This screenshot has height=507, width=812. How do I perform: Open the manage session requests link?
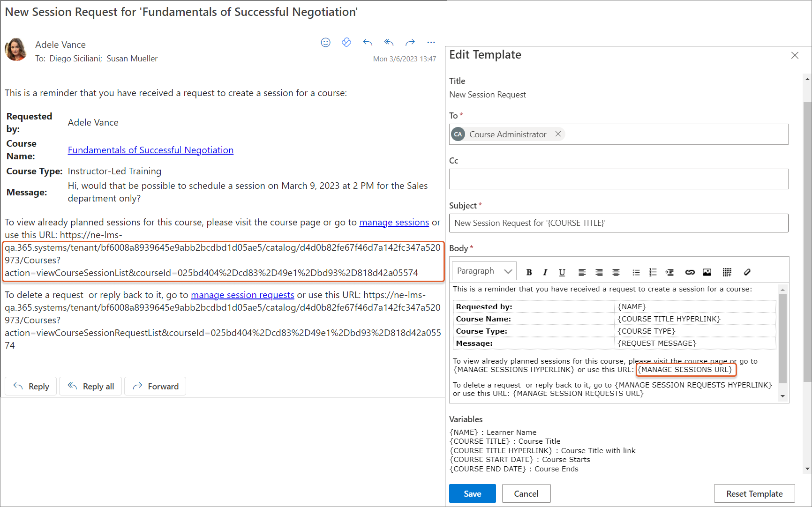coord(242,295)
